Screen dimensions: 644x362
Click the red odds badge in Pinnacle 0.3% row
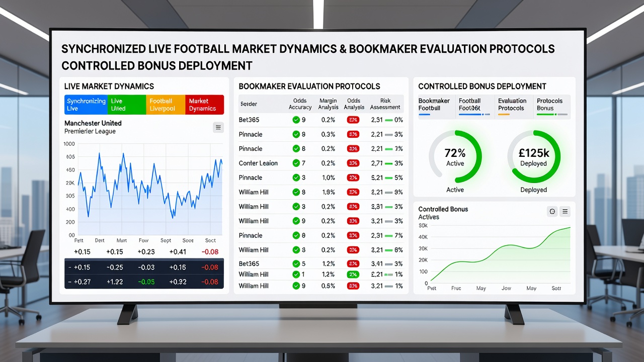(353, 134)
